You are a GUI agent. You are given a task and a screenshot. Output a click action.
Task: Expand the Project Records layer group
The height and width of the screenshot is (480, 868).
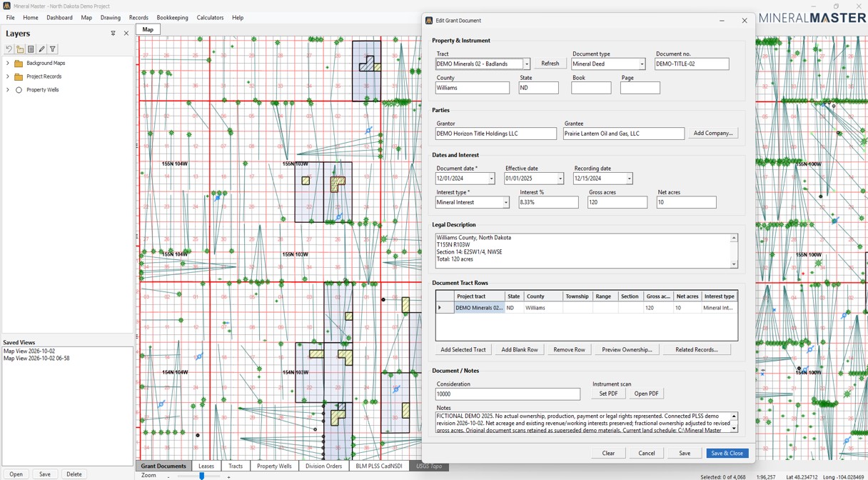click(8, 76)
